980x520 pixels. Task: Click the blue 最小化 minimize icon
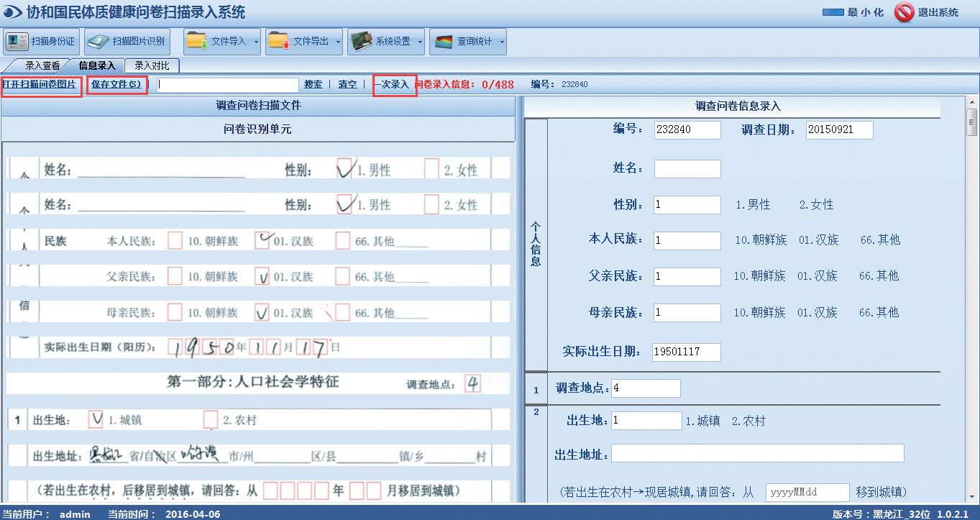[833, 12]
